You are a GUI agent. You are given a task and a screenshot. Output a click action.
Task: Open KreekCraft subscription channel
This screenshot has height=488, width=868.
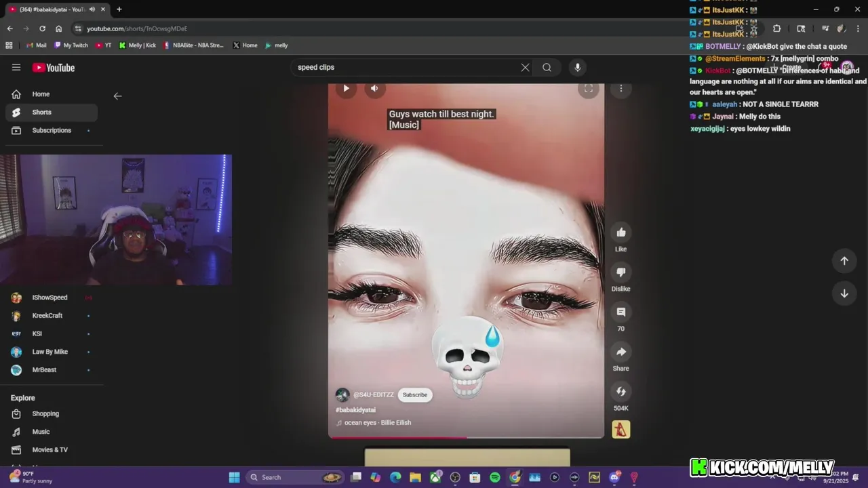[52, 316]
